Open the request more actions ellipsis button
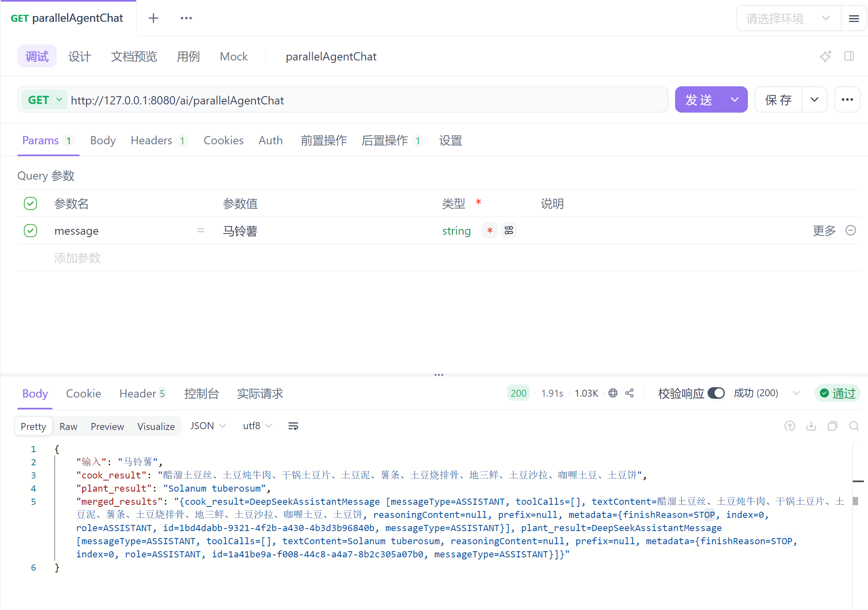Screen dimensions: 868x610 pos(847,99)
